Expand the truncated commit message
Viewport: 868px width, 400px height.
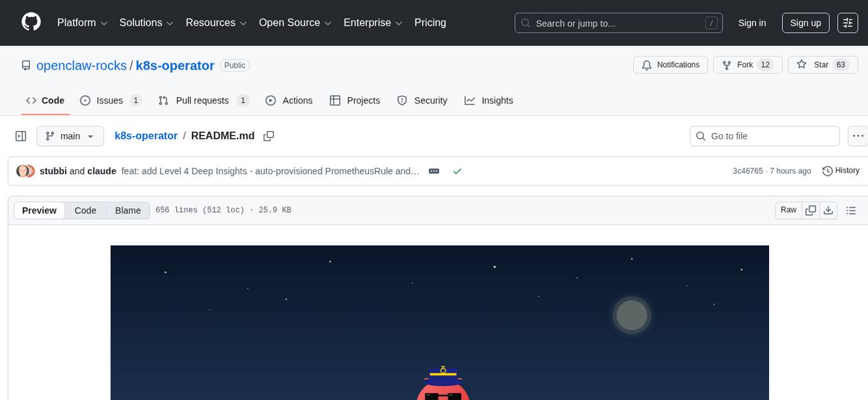[434, 171]
